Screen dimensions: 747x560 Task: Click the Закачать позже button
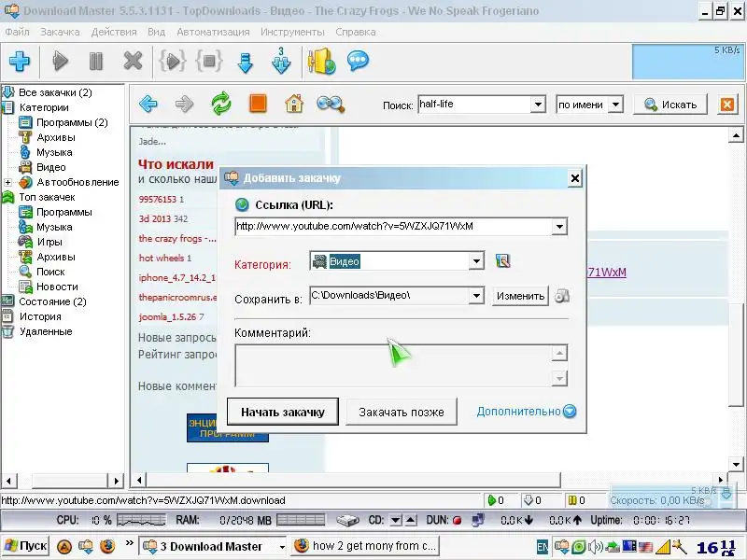402,412
